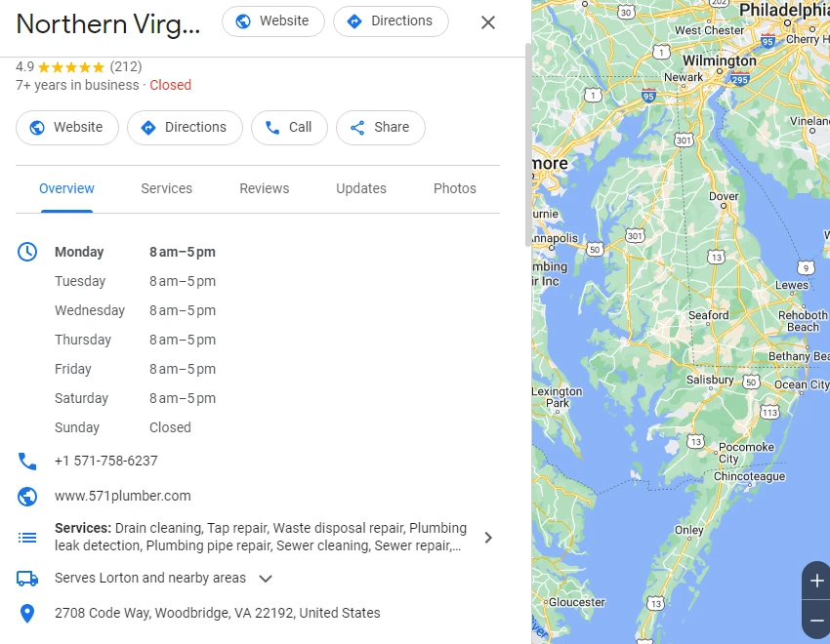Click the globe icon beside www.571plumber.com
This screenshot has height=644, width=830.
point(27,496)
